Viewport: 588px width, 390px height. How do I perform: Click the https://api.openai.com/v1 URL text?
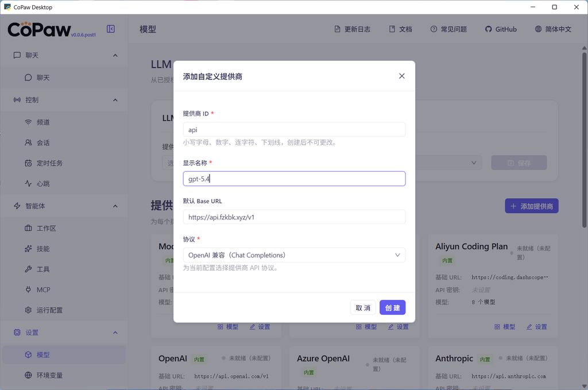click(231, 376)
